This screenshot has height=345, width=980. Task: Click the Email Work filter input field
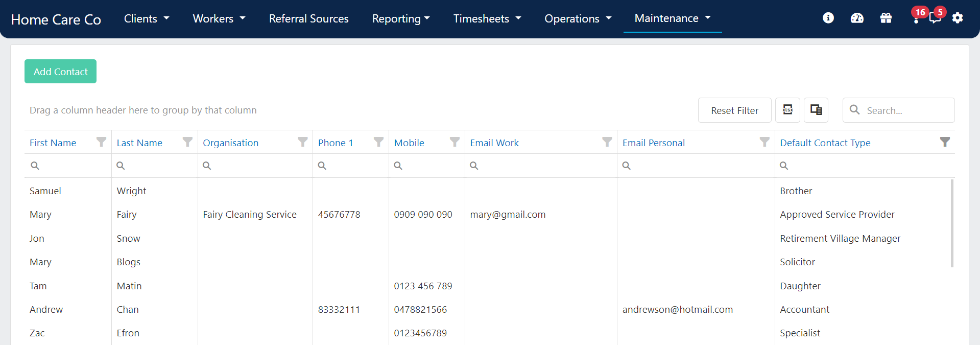541,166
